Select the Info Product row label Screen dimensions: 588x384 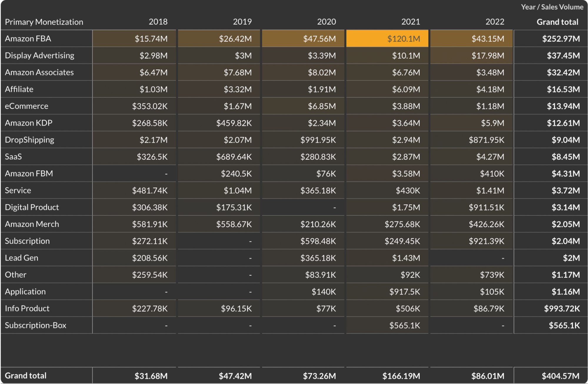pyautogui.click(x=27, y=309)
